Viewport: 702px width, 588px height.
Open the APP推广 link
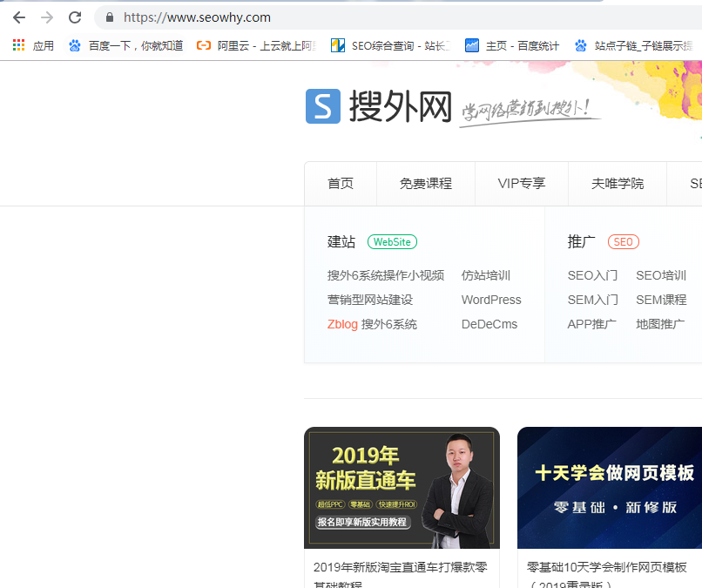click(592, 324)
